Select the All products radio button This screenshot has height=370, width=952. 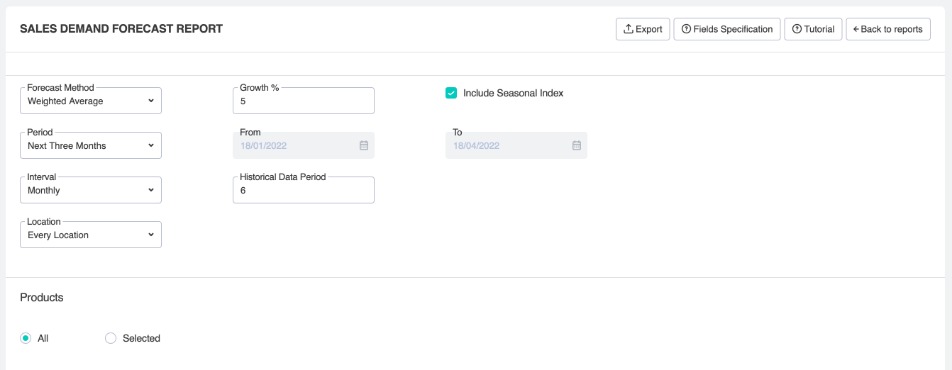pos(26,338)
